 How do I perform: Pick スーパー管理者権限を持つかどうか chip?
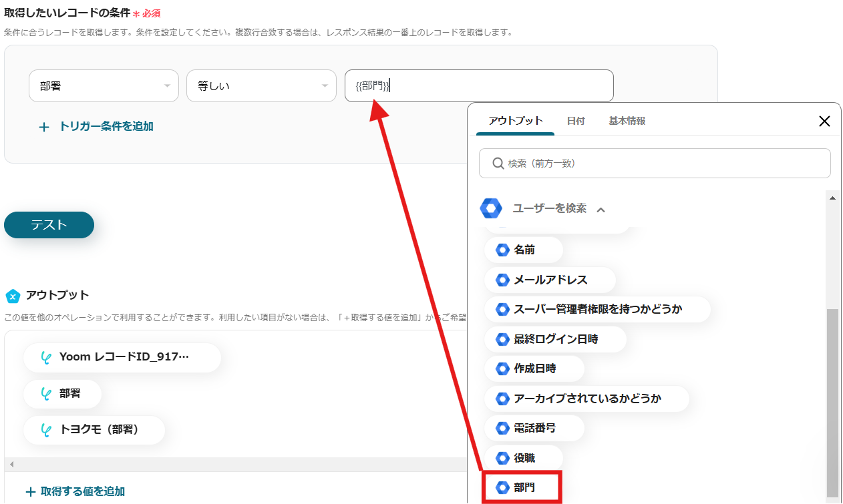tap(597, 309)
